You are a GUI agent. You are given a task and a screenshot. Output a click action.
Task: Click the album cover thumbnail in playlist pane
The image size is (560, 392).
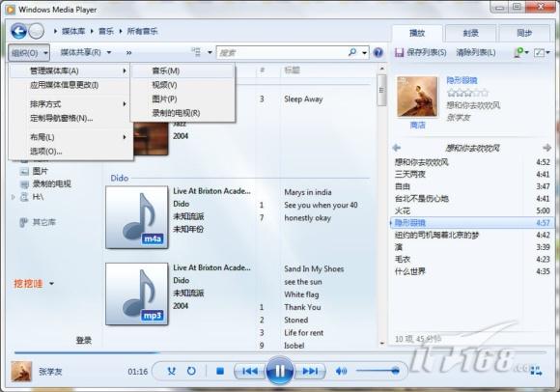(x=417, y=97)
